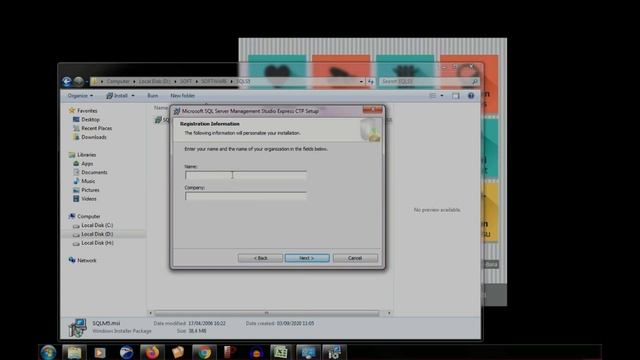This screenshot has width=640, height=360.
Task: Toggle the preview pane icon
Action: 456,96
